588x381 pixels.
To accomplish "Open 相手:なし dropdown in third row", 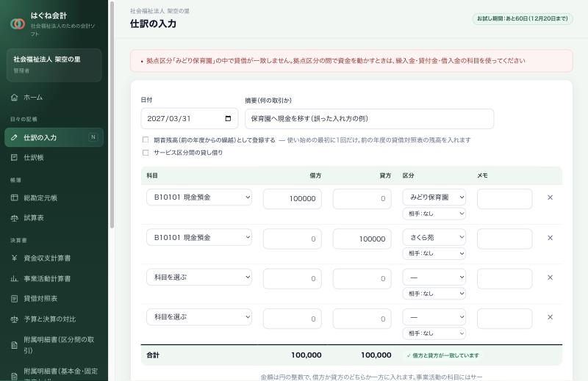I will (x=434, y=294).
